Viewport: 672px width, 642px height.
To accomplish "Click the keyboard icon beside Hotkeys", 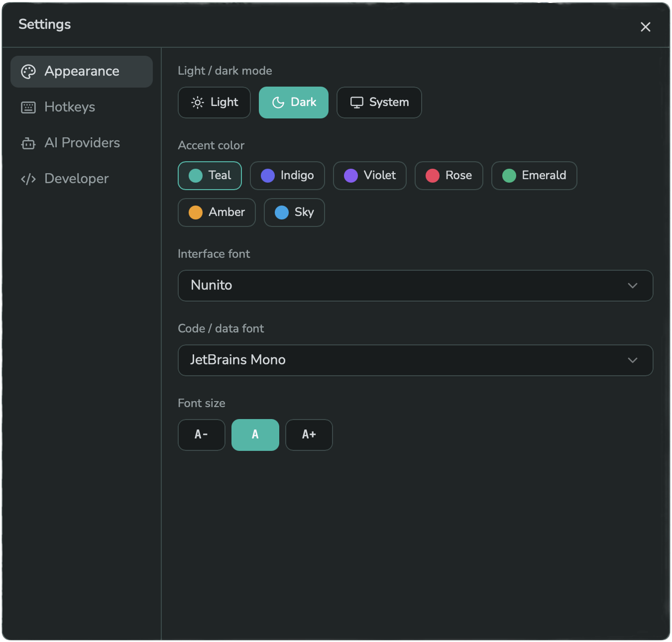I will point(28,107).
